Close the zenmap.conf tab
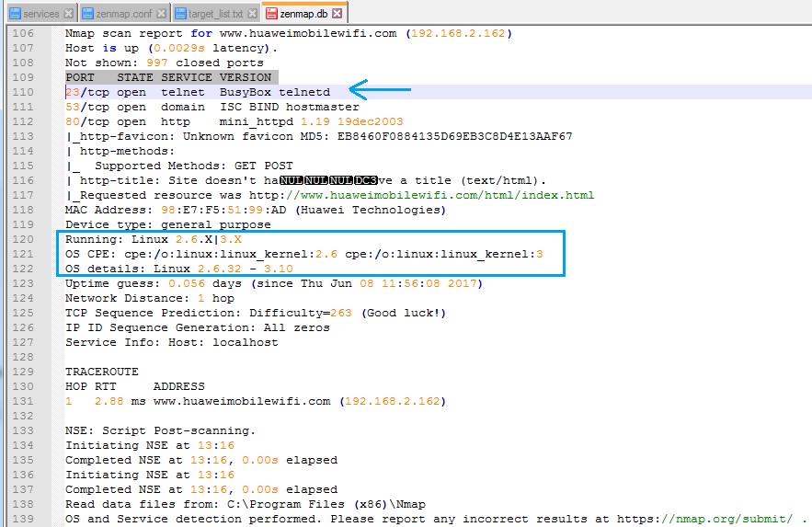This screenshot has height=527, width=812. [162, 14]
